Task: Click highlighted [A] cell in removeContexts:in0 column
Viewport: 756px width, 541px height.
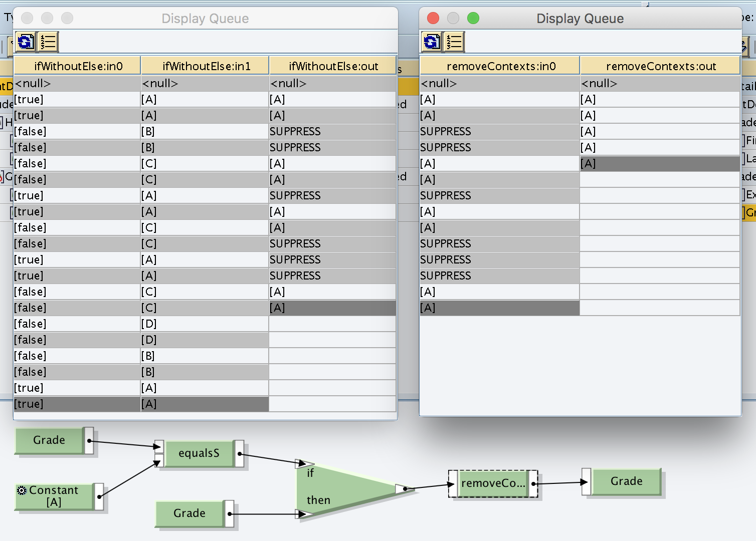Action: click(x=500, y=308)
